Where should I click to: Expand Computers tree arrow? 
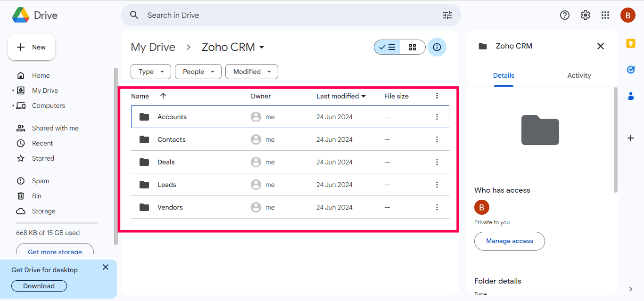click(x=13, y=106)
